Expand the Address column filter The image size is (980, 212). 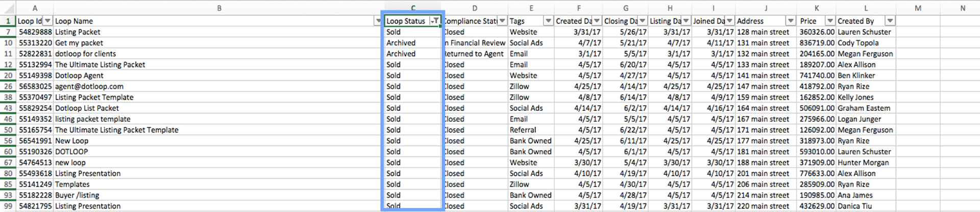tap(791, 21)
